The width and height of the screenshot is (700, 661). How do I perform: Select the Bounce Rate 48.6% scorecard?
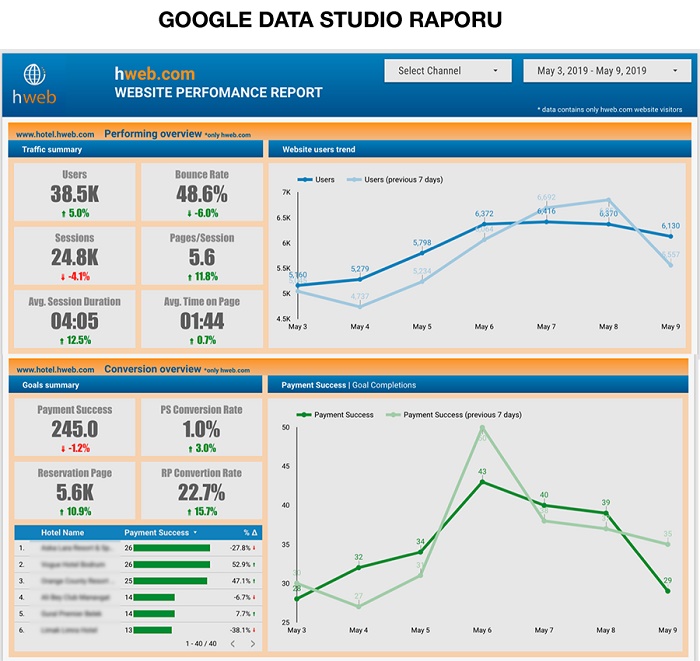pos(202,192)
